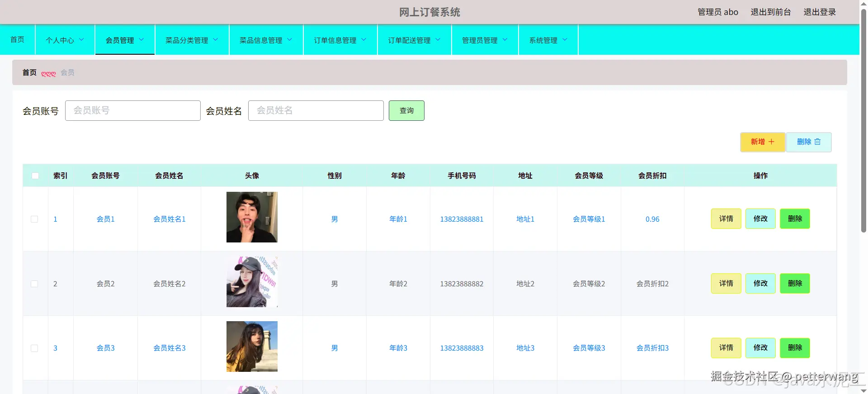This screenshot has width=868, height=394.
Task: Expand the 个人中心 menu chevron
Action: [x=82, y=40]
